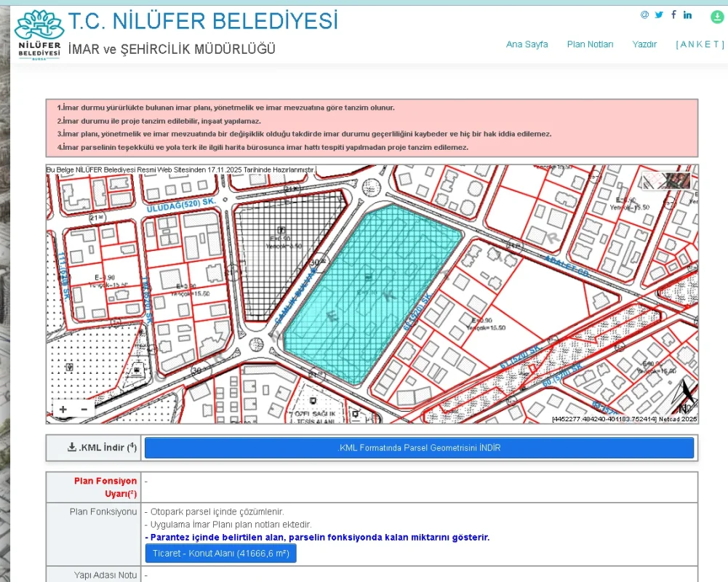Open the Facebook social link

pyautogui.click(x=673, y=15)
